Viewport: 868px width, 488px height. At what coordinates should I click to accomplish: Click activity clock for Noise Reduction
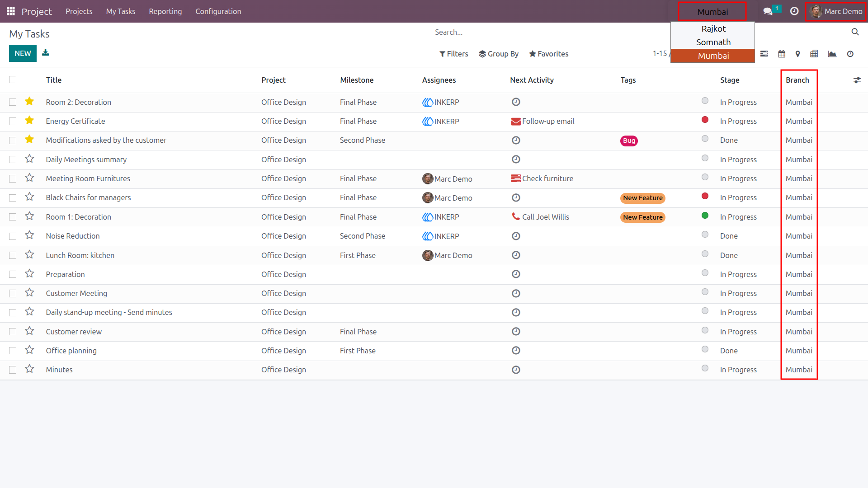[516, 236]
